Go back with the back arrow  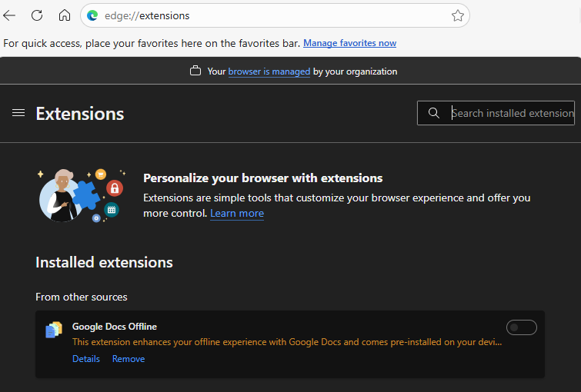click(9, 15)
